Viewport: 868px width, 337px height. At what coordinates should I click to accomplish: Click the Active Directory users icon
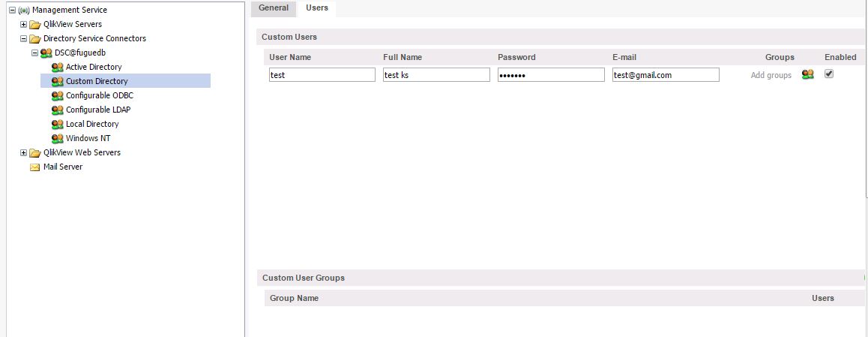click(58, 67)
